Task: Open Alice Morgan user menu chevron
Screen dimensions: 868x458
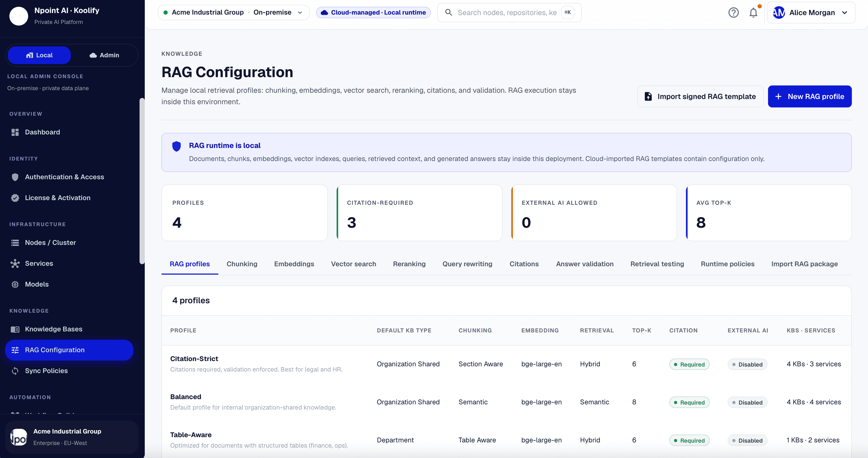Action: pyautogui.click(x=844, y=13)
